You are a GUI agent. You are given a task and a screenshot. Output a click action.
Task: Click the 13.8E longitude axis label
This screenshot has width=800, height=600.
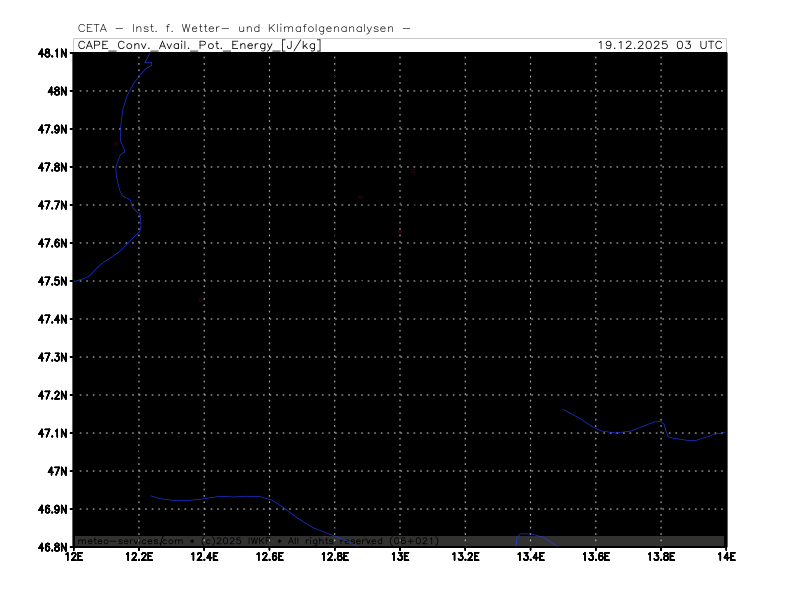pos(660,557)
